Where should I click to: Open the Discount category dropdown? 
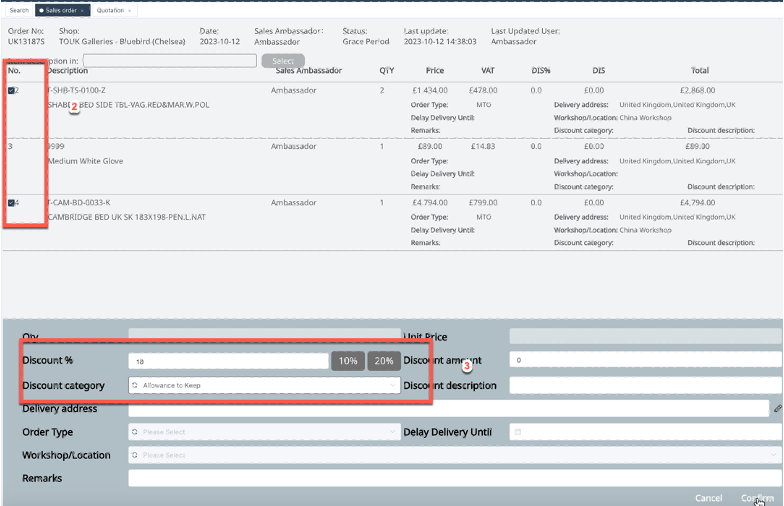click(x=264, y=385)
